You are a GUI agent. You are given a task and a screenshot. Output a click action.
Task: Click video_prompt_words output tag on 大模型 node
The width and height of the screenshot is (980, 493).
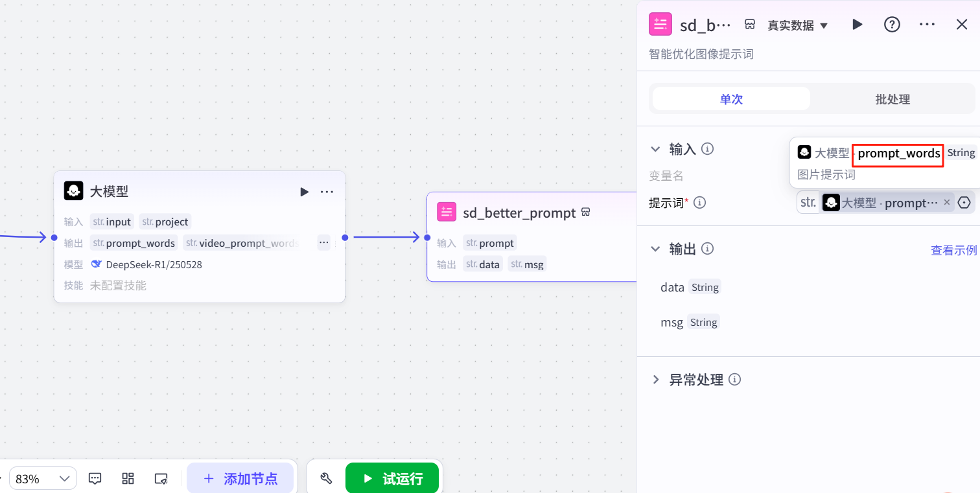point(242,243)
